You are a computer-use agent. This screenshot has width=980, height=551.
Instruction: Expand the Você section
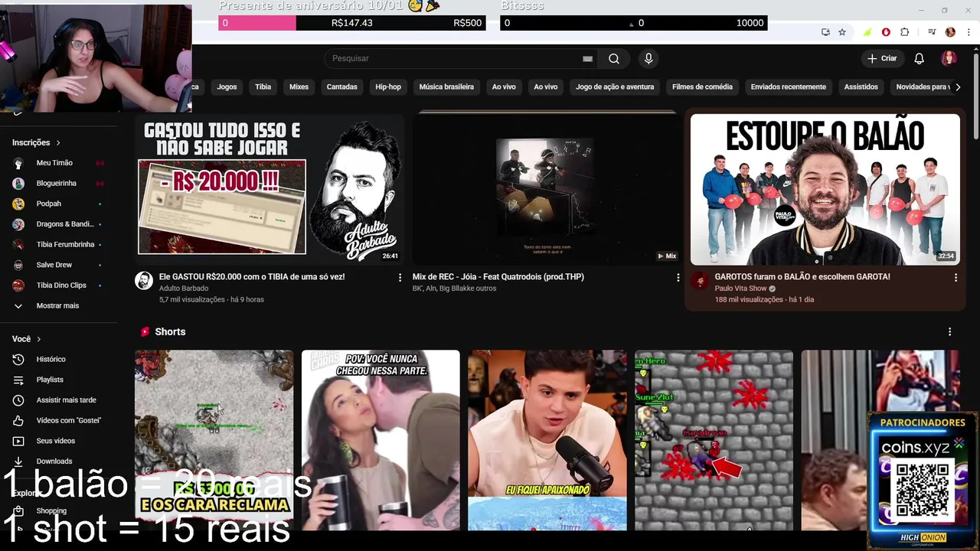point(27,339)
